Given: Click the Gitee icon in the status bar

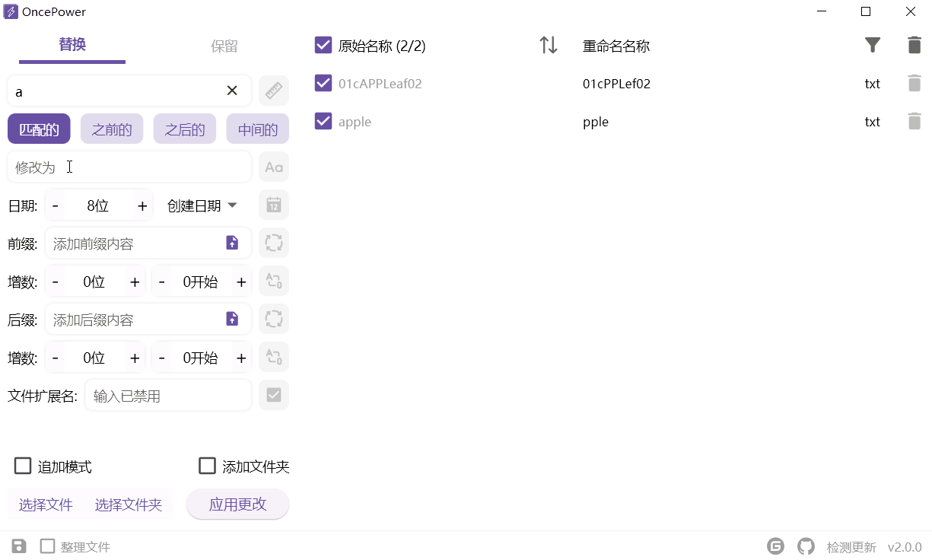Looking at the screenshot, I should [775, 546].
